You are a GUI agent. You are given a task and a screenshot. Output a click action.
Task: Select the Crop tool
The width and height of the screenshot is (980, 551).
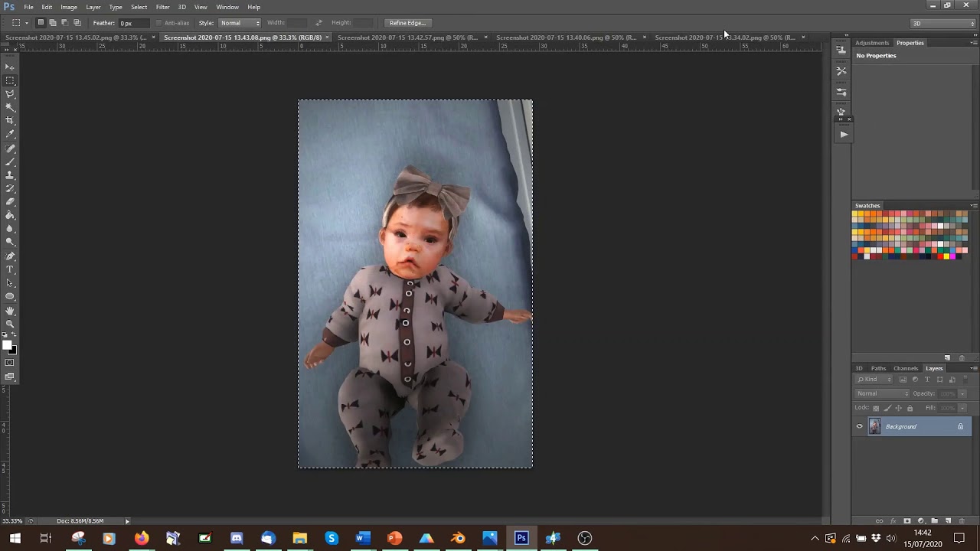(10, 120)
